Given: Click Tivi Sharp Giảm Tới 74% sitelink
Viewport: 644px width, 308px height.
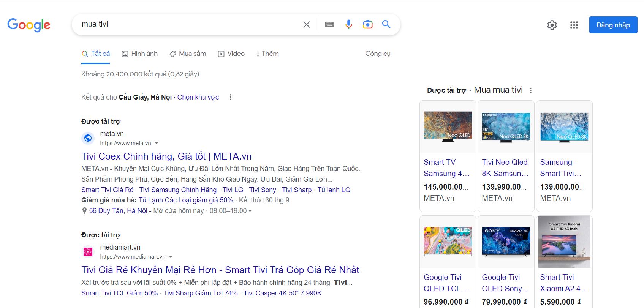Looking at the screenshot, I should pos(201,293).
